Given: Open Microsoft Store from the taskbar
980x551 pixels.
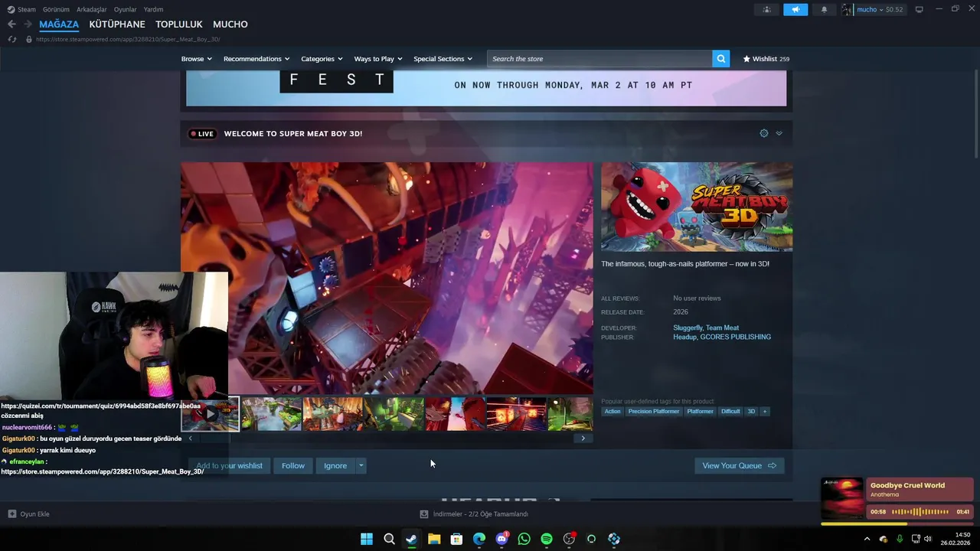Looking at the screenshot, I should tap(456, 539).
